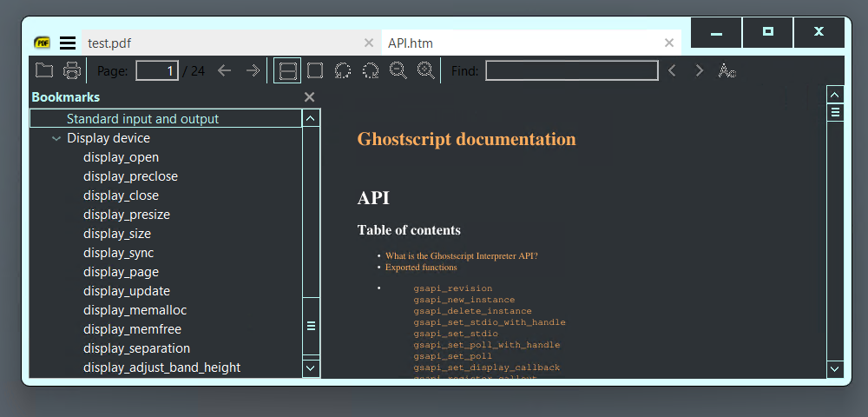Toggle continuous fit-width view
868x417 pixels.
[287, 70]
